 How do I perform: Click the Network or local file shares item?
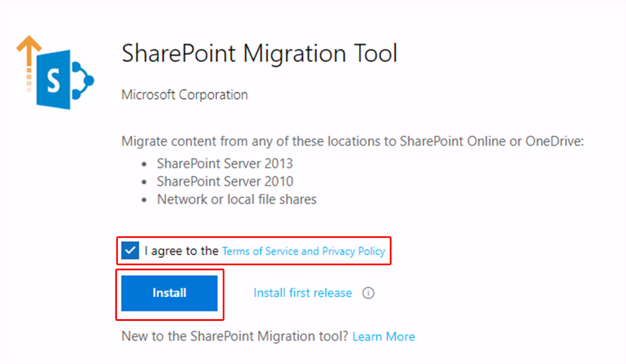point(237,200)
